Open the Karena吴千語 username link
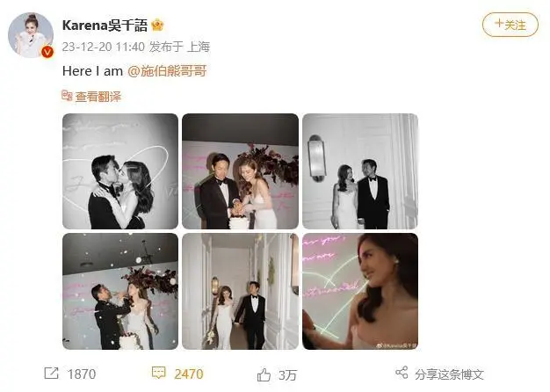The height and width of the screenshot is (392, 550). click(105, 25)
